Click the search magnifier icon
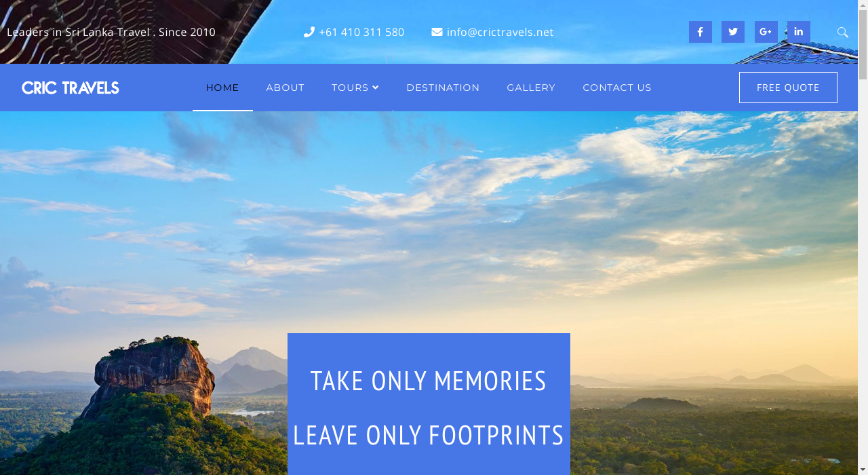Viewport: 868px width, 475px height. point(843,32)
